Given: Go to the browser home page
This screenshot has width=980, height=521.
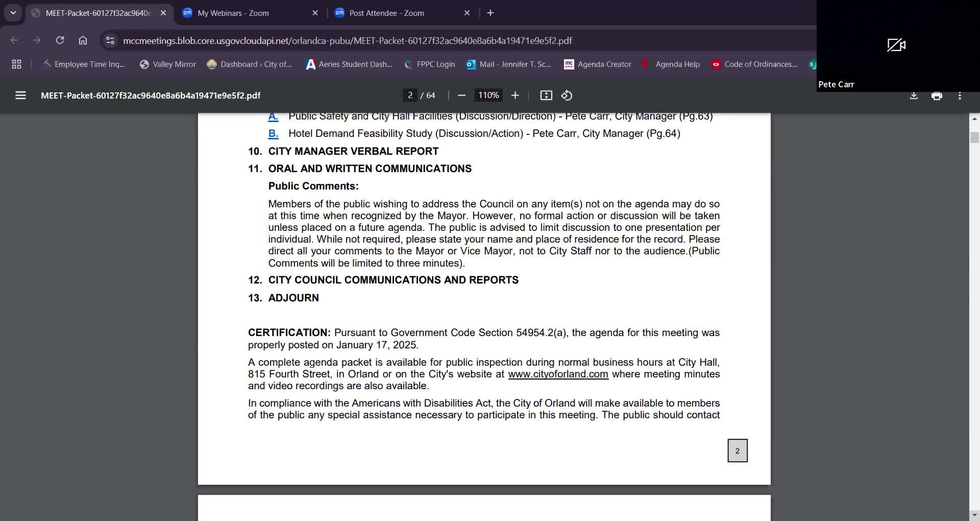Looking at the screenshot, I should click(x=83, y=40).
